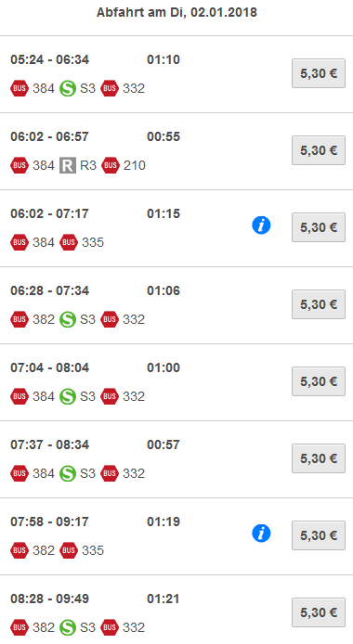Click bus 332 icon in 07:37 trip
This screenshot has height=644, width=353.
[110, 473]
